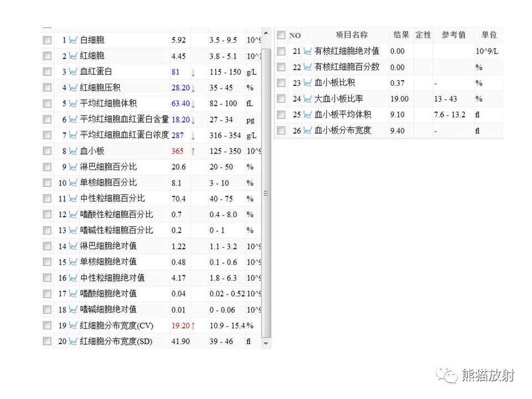Select the 血小板平均体积 item name
Viewport: 532px width, 399px height.
[342, 115]
